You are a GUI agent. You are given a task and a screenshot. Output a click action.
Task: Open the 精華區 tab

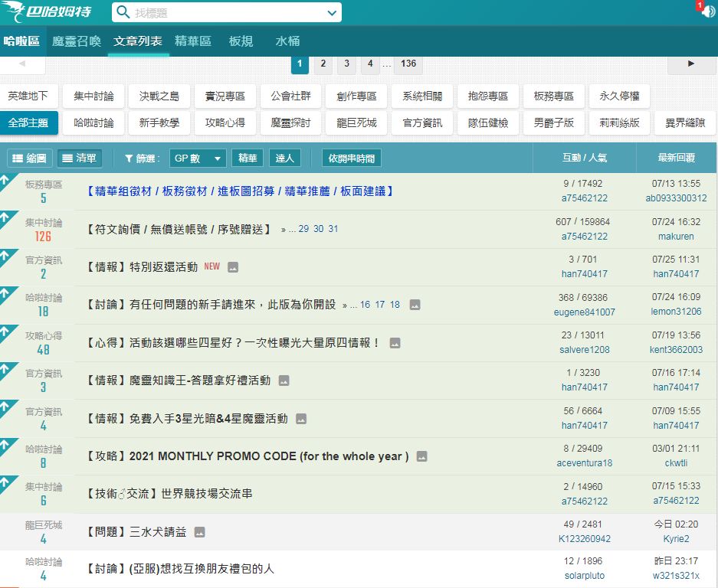192,41
